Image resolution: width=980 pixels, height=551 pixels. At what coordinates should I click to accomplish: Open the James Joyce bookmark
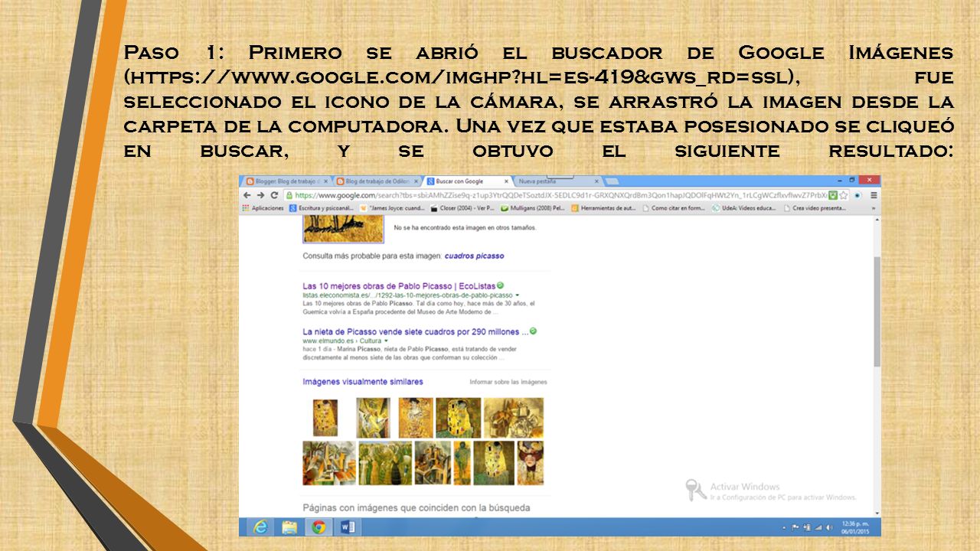click(391, 207)
